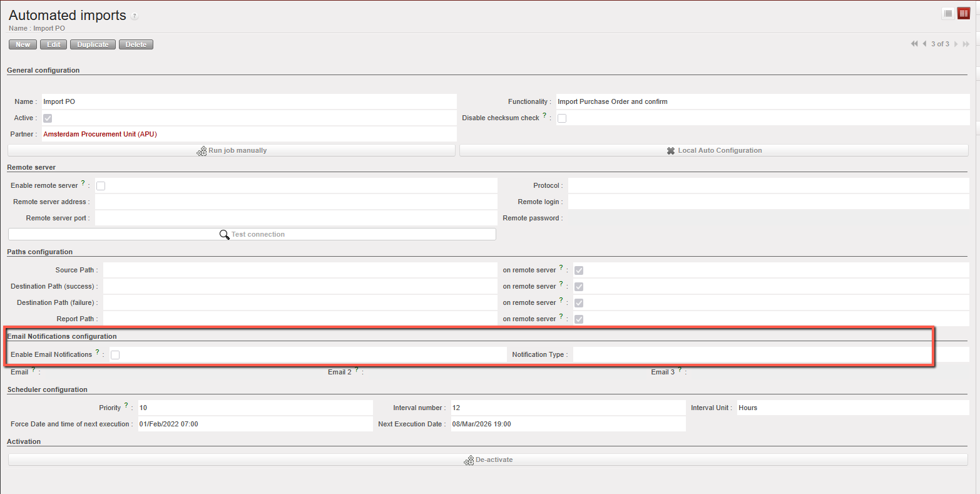
Task: Go to next record arrow
Action: pos(956,44)
